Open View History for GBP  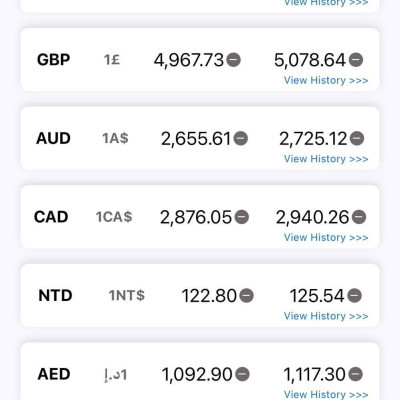coord(326,80)
